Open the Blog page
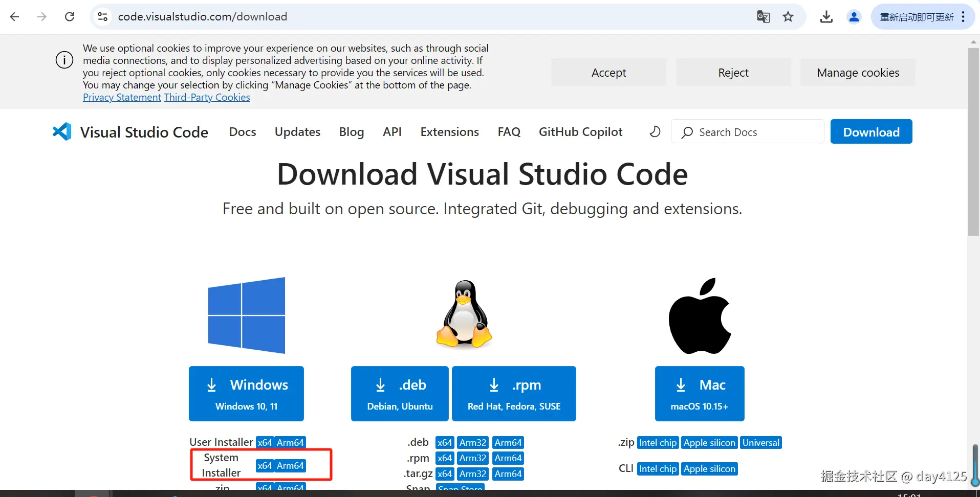The width and height of the screenshot is (980, 497). (x=352, y=132)
